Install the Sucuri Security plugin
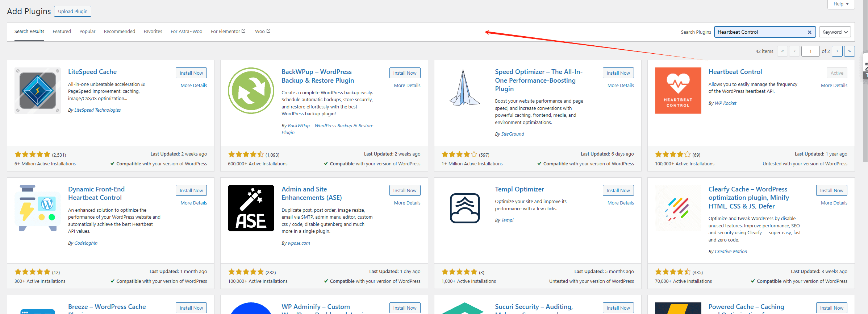The width and height of the screenshot is (868, 314). (618, 308)
